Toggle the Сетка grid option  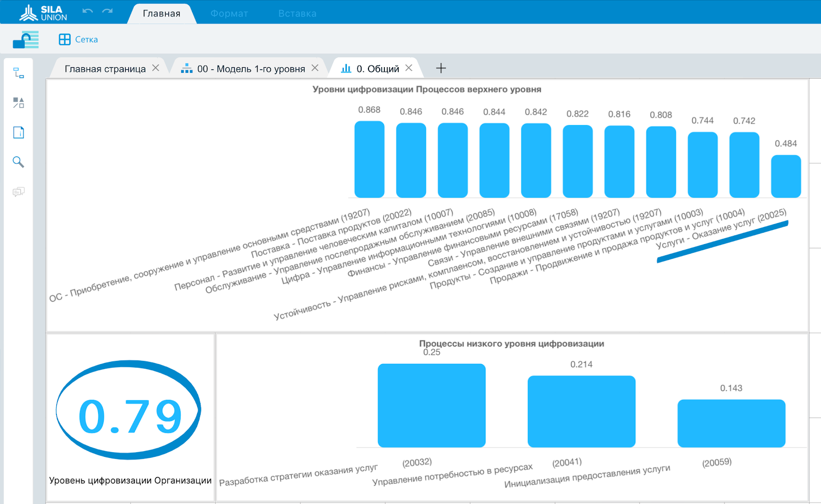coord(79,39)
